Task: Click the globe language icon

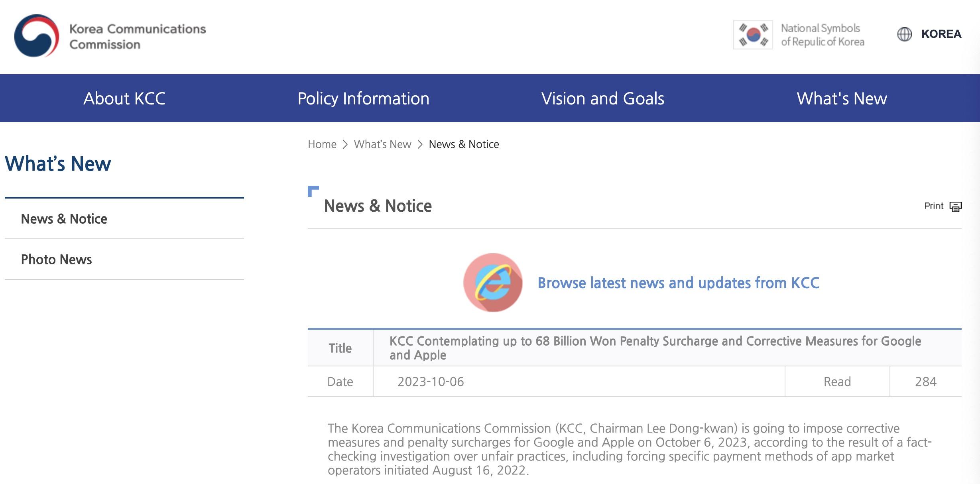Action: (x=904, y=34)
